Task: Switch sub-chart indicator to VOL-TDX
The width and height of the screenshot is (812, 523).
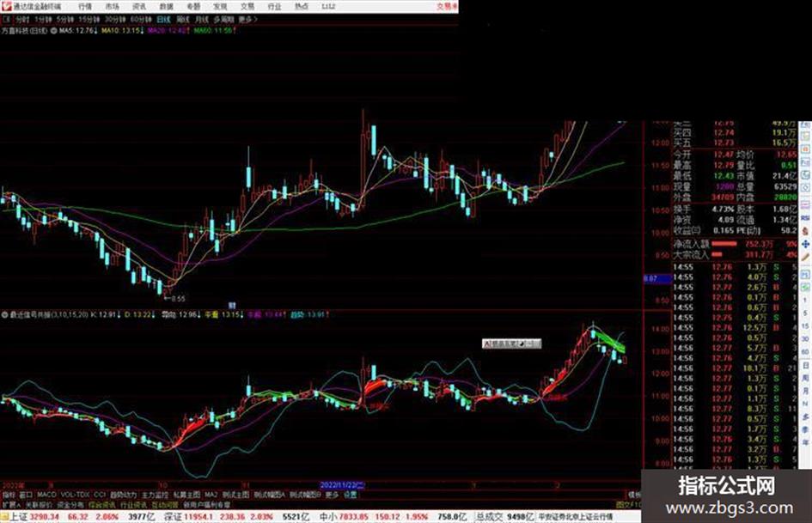Action: pyautogui.click(x=76, y=495)
